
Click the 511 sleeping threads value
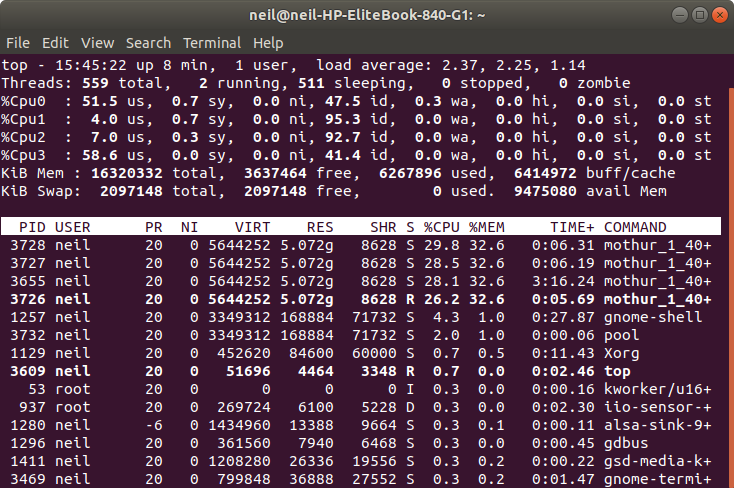pos(311,83)
